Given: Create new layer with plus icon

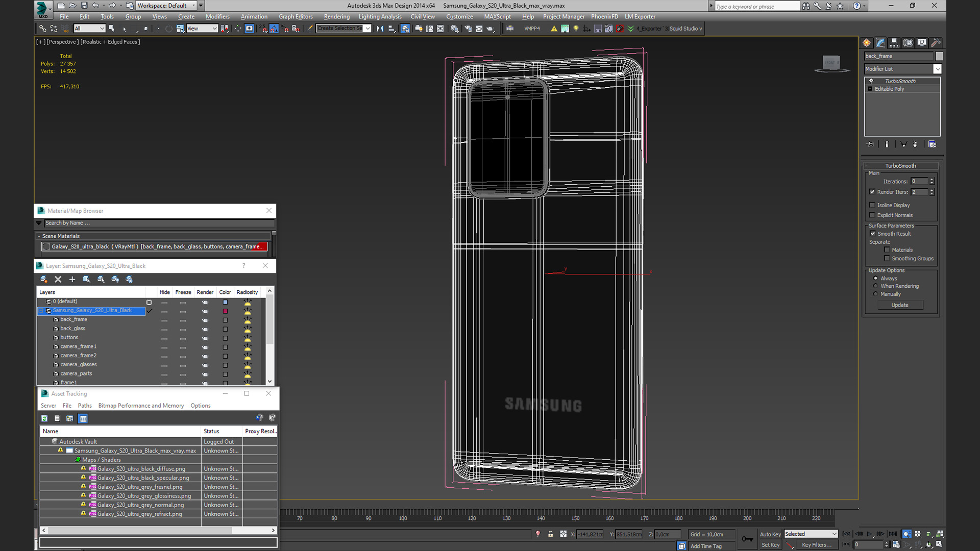Looking at the screenshot, I should pos(72,279).
